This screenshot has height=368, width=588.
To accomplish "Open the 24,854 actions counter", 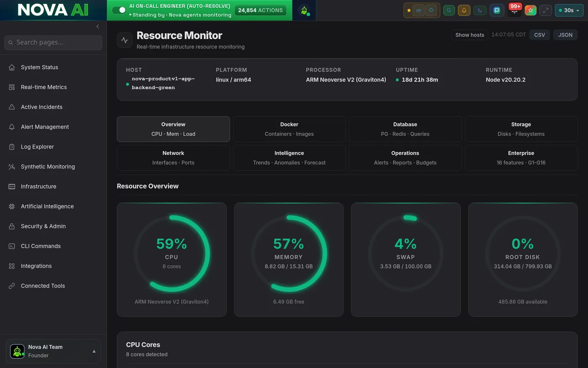I will [260, 10].
